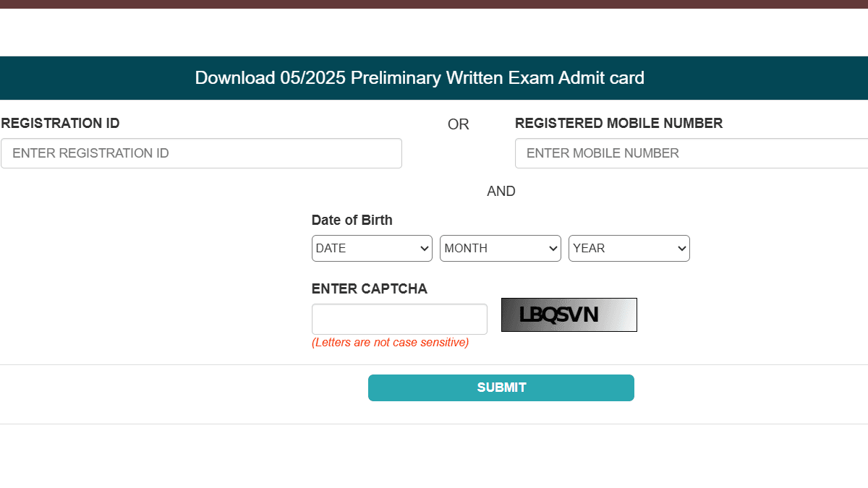
Task: Open the MONTH dropdown
Action: click(500, 248)
